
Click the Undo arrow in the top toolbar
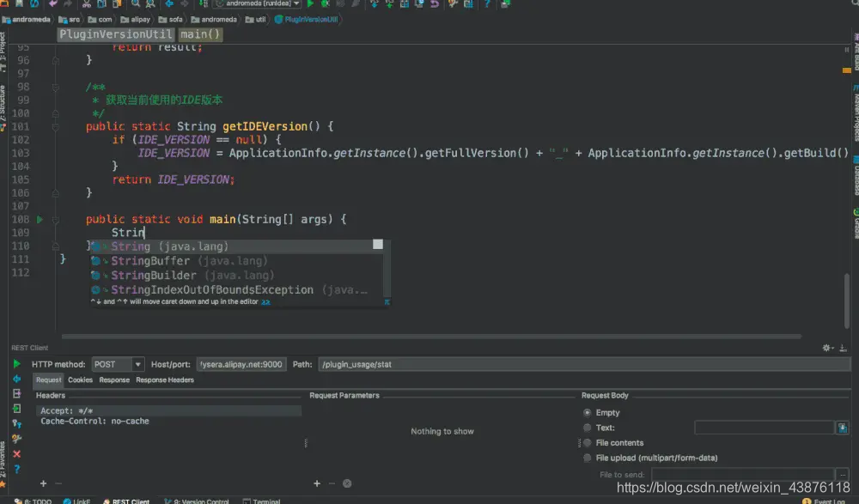coord(53,3)
